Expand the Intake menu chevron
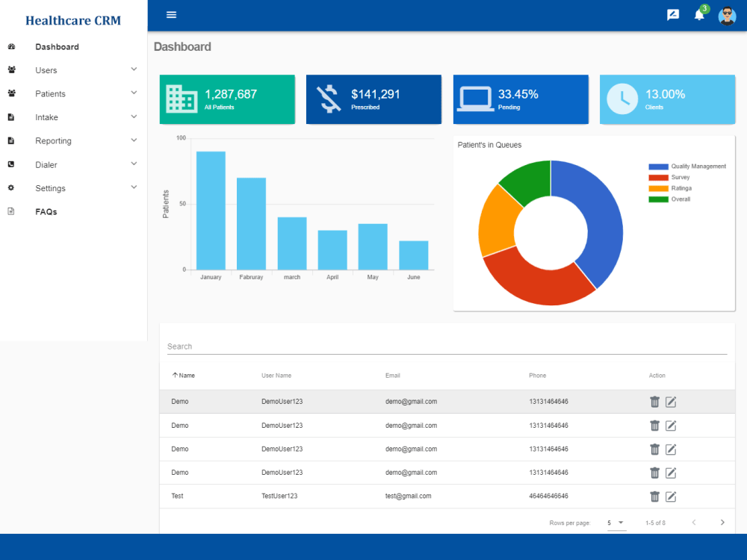Viewport: 747px width, 560px height. [134, 116]
